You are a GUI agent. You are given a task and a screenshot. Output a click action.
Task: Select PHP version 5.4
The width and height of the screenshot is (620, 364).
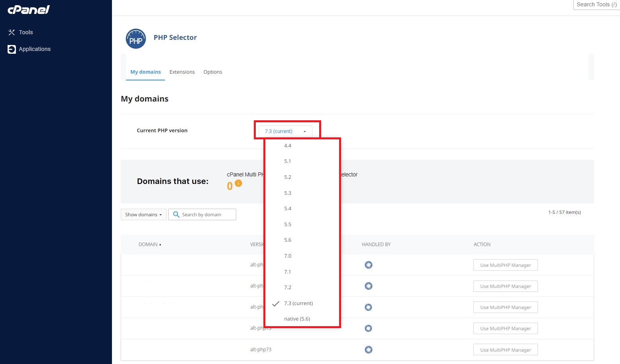coord(288,209)
